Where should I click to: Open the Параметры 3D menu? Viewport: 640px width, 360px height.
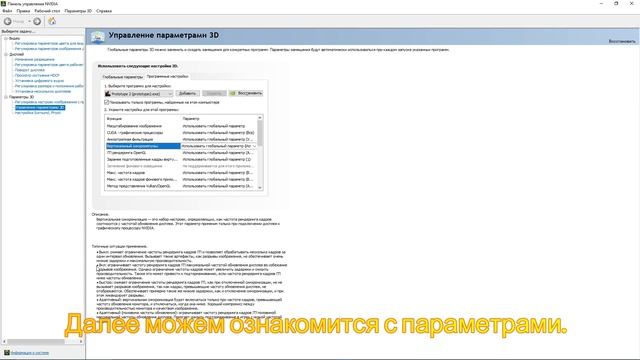(78, 11)
